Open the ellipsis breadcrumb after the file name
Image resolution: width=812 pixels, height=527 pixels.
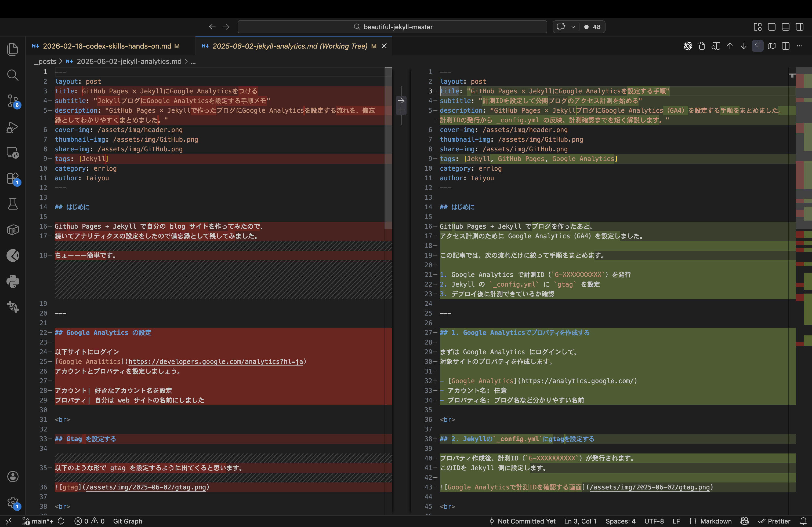point(193,62)
